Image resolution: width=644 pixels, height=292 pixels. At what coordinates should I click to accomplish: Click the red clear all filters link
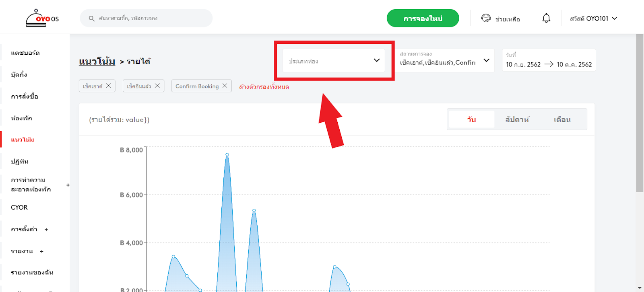pyautogui.click(x=264, y=86)
